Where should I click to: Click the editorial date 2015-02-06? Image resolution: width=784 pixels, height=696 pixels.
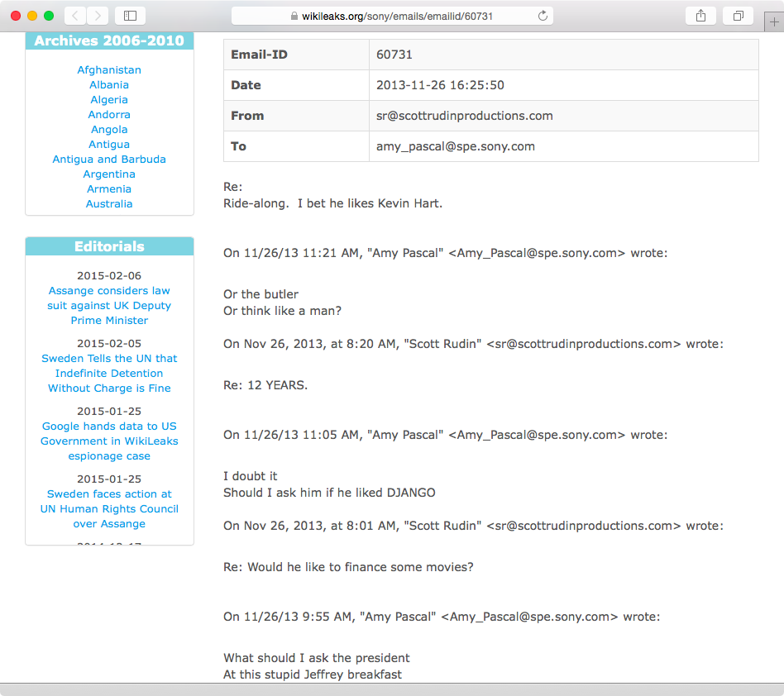[109, 276]
